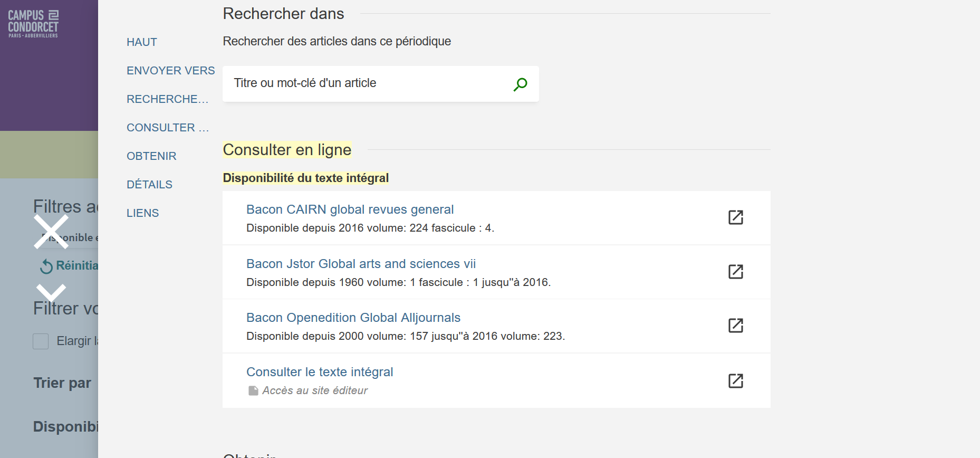Toggle the Elargir checkbox
The width and height of the screenshot is (980, 458).
click(41, 341)
